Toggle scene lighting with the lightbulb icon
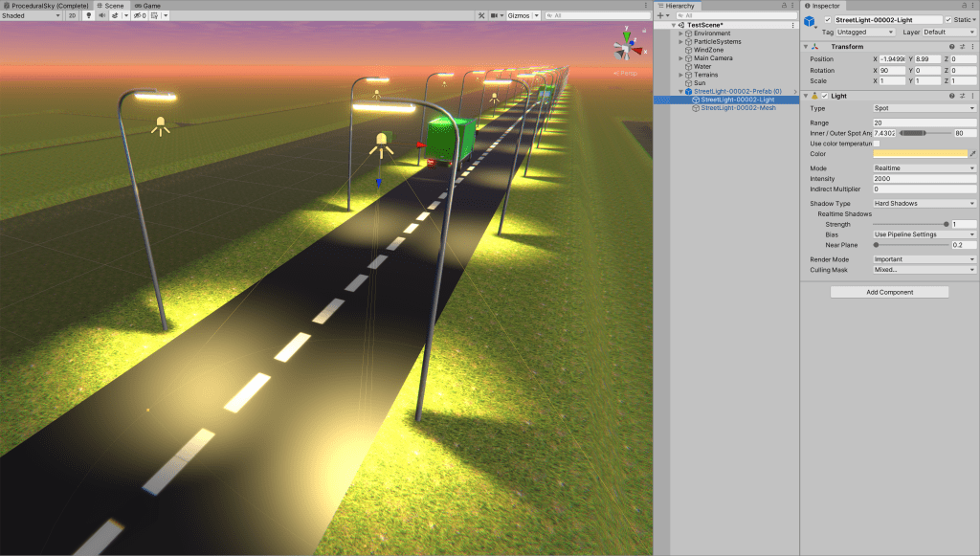Viewport: 980px width, 556px height. pyautogui.click(x=89, y=16)
